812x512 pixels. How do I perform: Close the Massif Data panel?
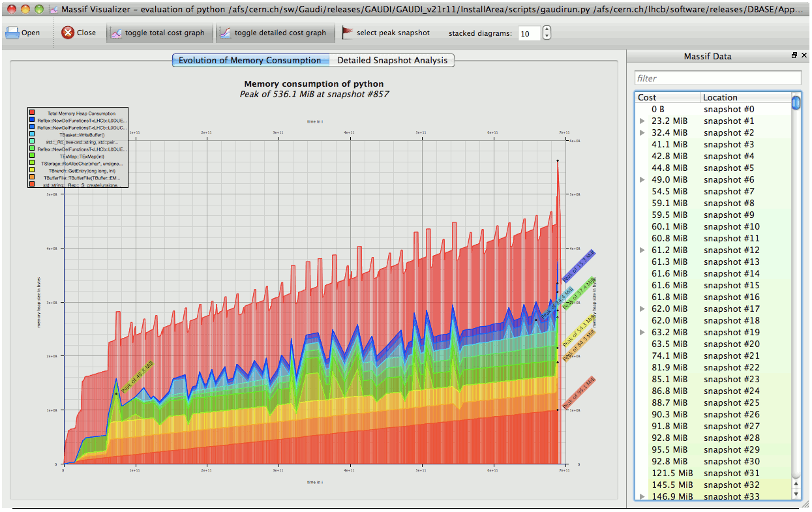803,55
